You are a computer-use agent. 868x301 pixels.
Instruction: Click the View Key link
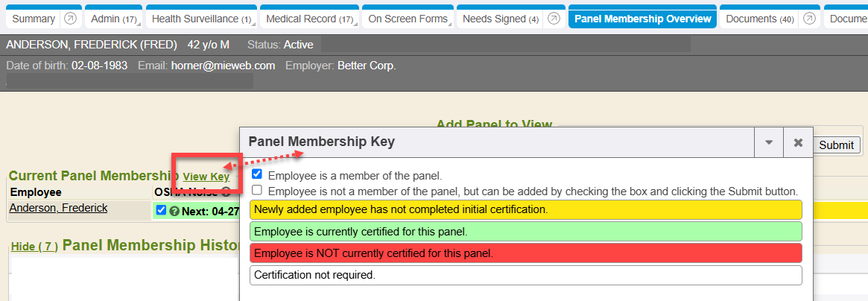(x=206, y=177)
